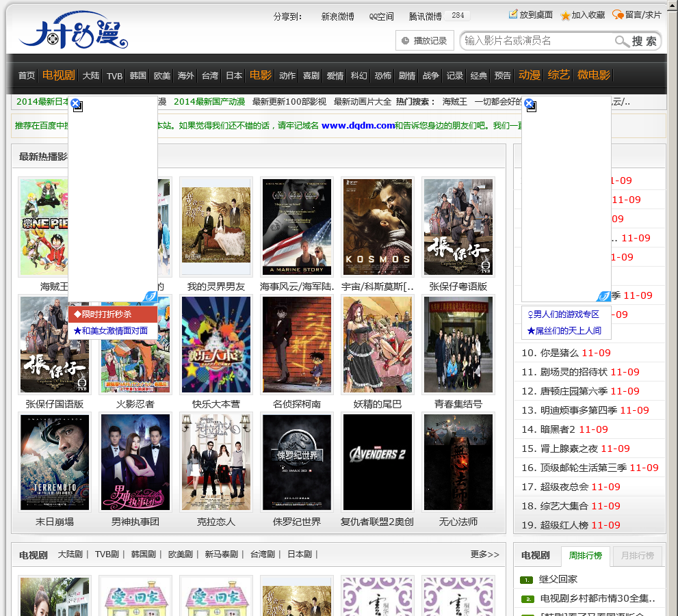Go to 首页 in the navigation bar
The width and height of the screenshot is (678, 616).
click(x=27, y=76)
